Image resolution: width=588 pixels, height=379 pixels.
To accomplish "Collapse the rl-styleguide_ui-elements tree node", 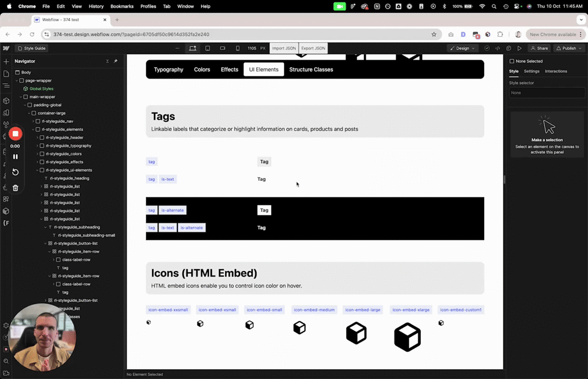I will (x=38, y=171).
